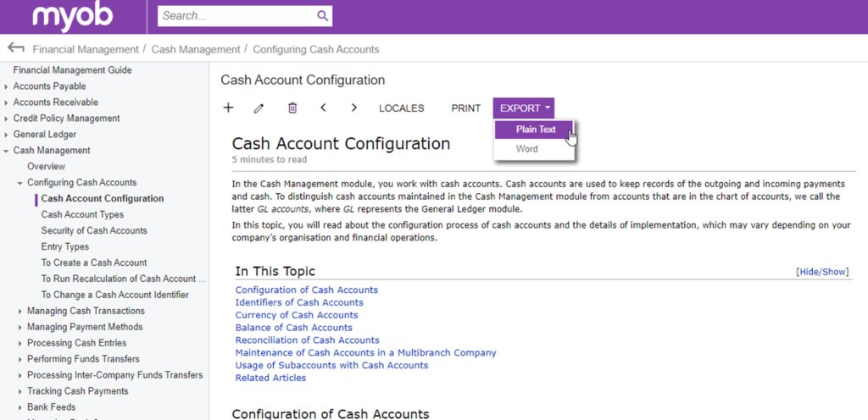Click the PRINT button
Screen dimensions: 868x420
[x=465, y=108]
